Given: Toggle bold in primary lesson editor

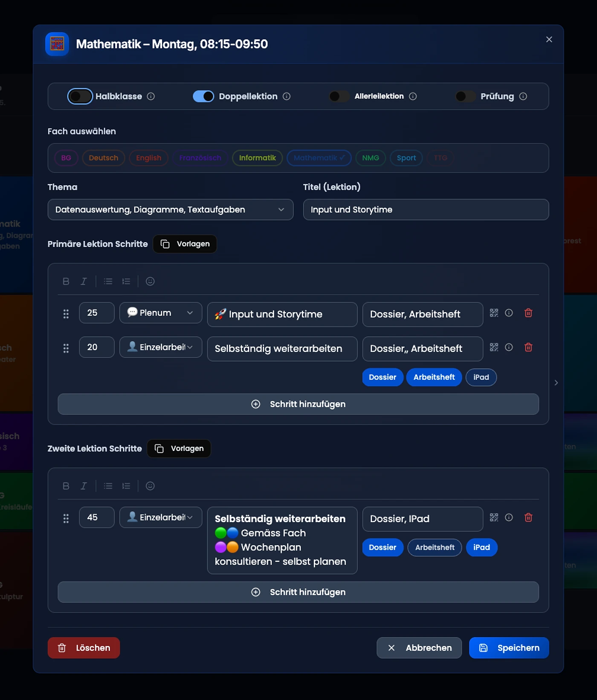Looking at the screenshot, I should 66,281.
